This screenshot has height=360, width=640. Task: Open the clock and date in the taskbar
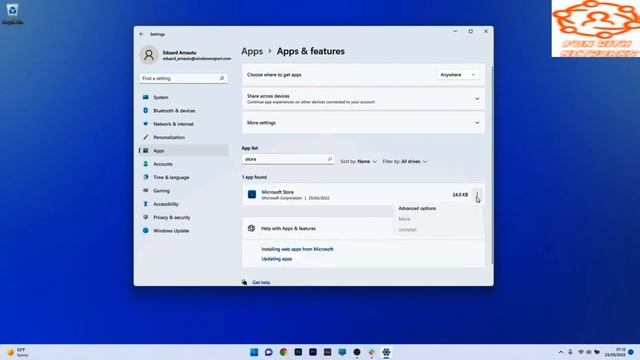615,352
